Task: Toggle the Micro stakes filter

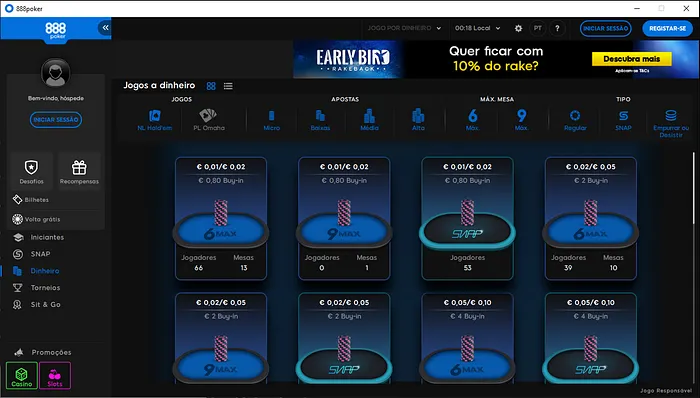Action: (271, 120)
